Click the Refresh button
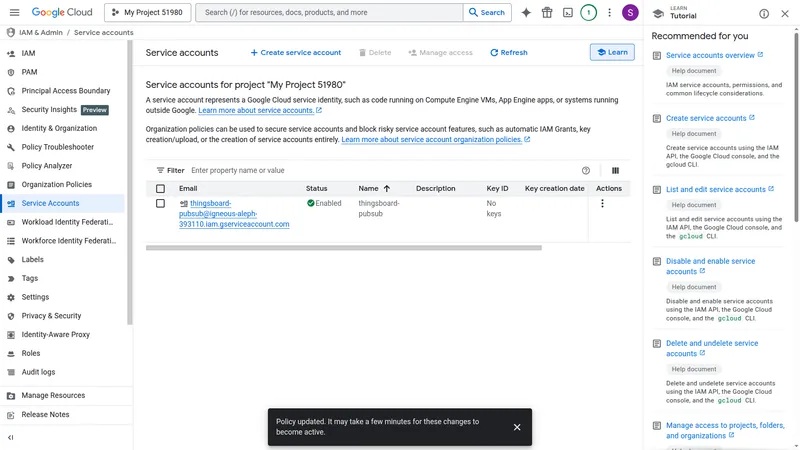This screenshot has height=450, width=800. click(509, 53)
